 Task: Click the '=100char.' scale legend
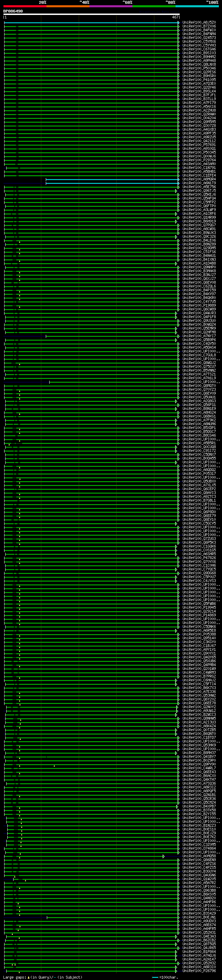(165, 977)
